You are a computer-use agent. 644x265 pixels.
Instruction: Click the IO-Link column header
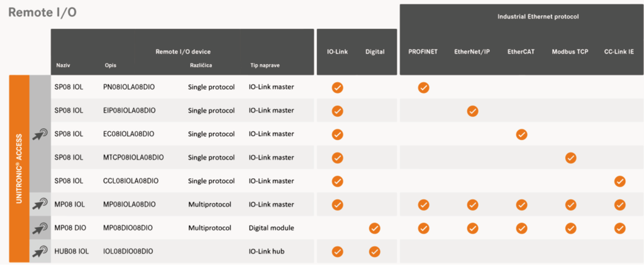point(338,52)
